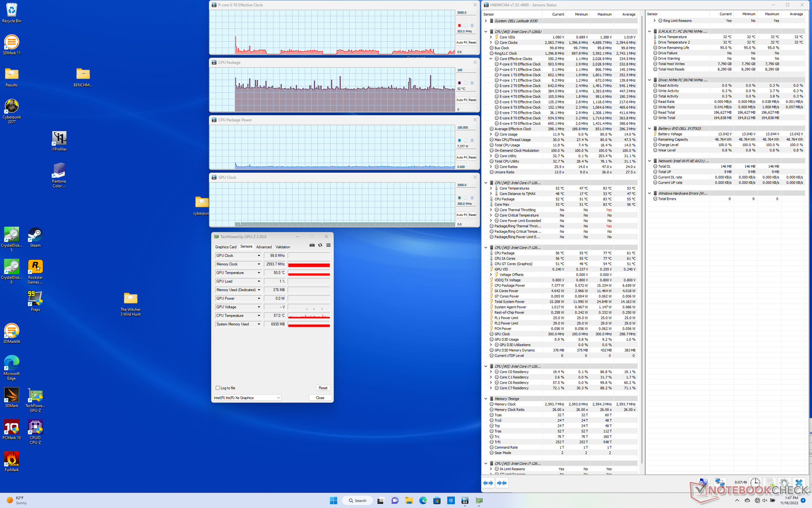
Task: Click Close button in GPU-Z
Action: click(320, 398)
